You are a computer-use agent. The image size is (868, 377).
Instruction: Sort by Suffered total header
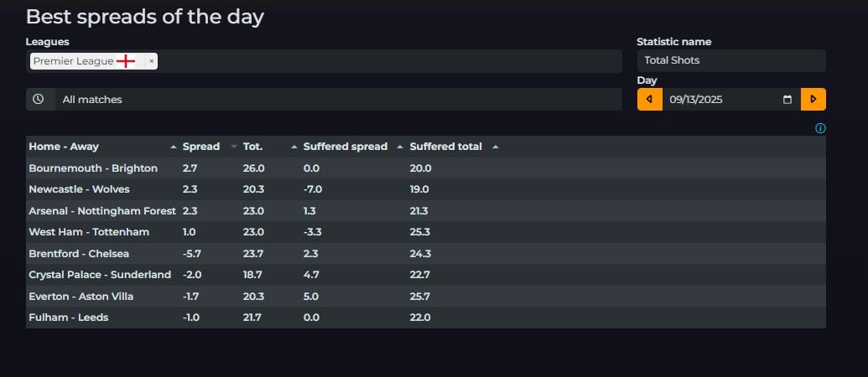(445, 147)
